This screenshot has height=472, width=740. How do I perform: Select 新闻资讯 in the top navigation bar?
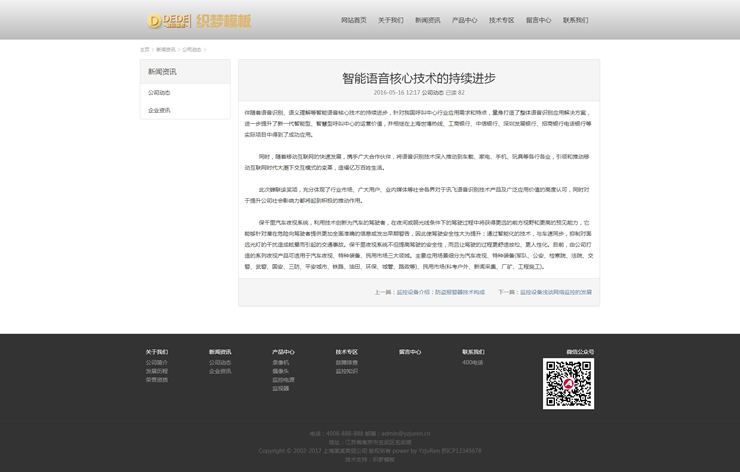[428, 20]
